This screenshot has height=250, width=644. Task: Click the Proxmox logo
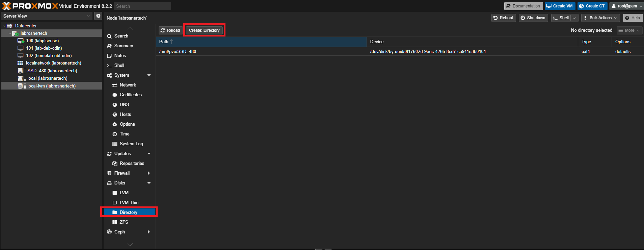click(30, 6)
